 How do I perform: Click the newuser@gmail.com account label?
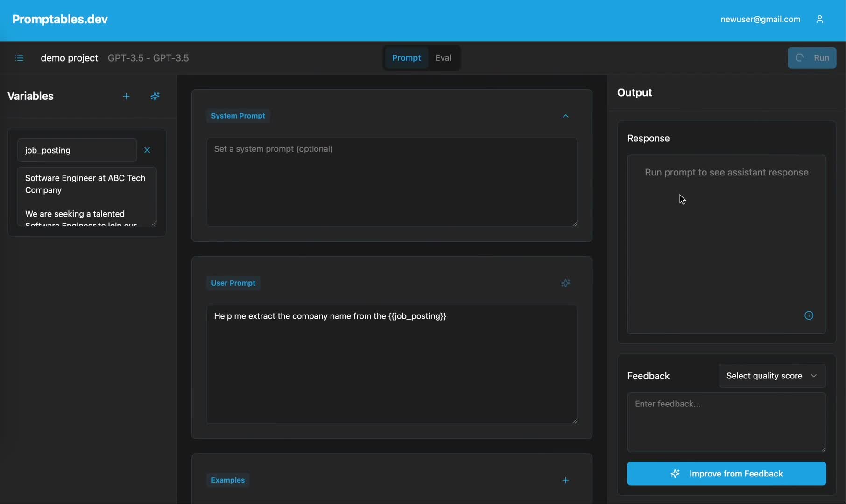click(760, 19)
